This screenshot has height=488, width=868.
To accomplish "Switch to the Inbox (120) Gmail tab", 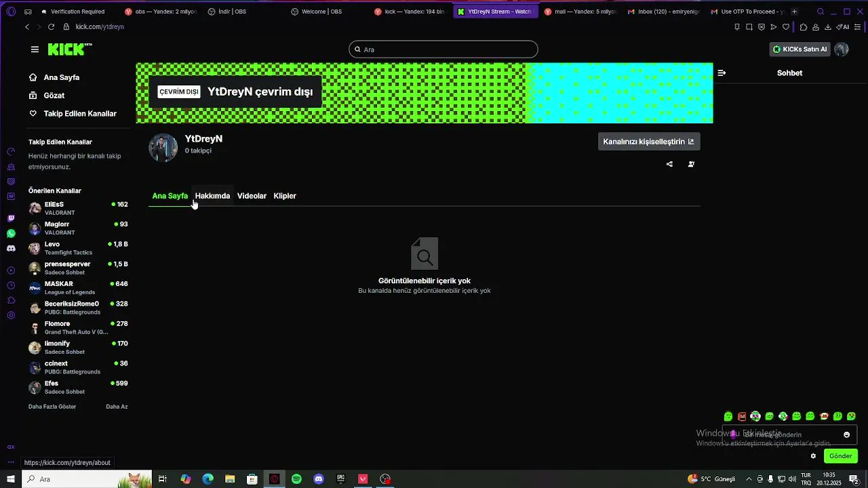I will (663, 12).
